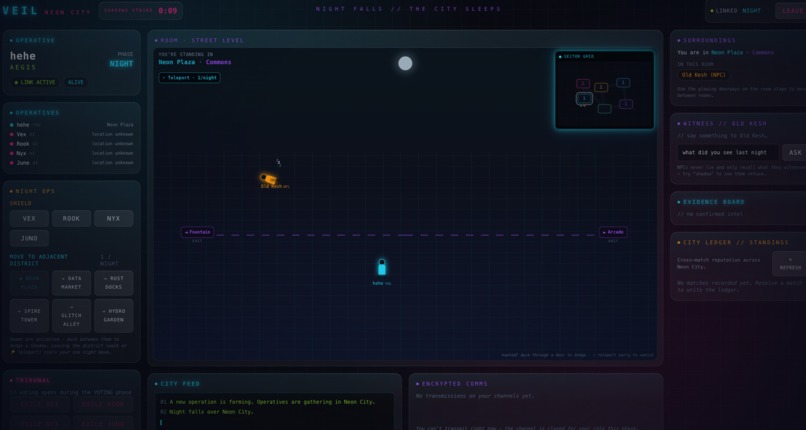Viewport: 806px width, 430px height.
Task: Select Juno in the Operatives list
Action: pos(71,163)
